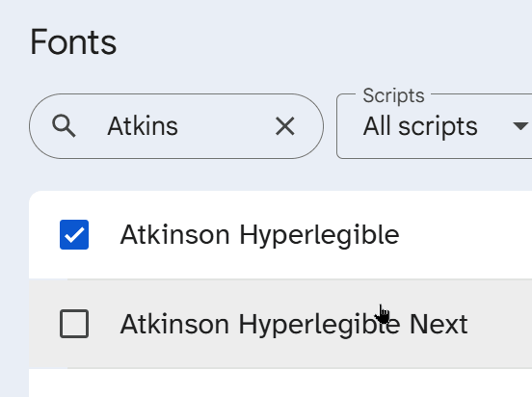Click the search magnifier icon
This screenshot has width=532, height=397.
(x=64, y=126)
